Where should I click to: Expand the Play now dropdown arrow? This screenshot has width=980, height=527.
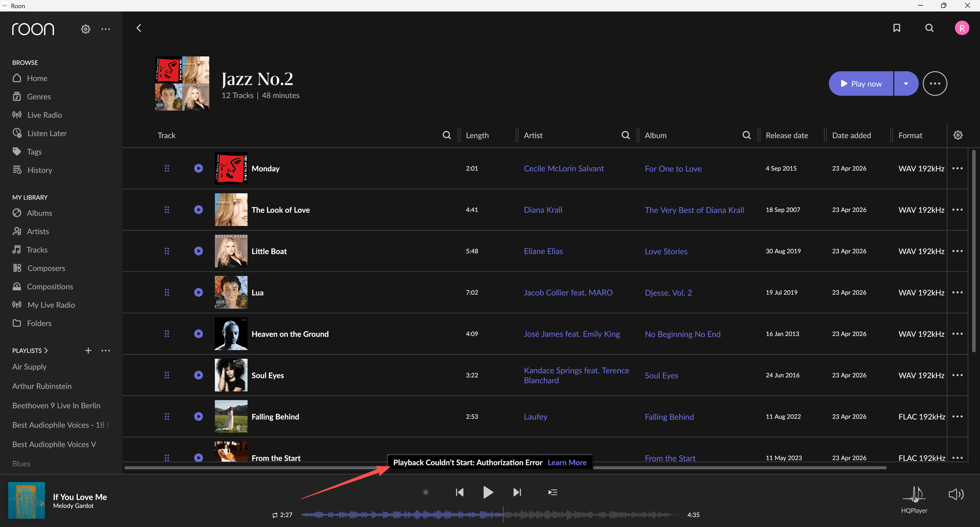tap(906, 83)
